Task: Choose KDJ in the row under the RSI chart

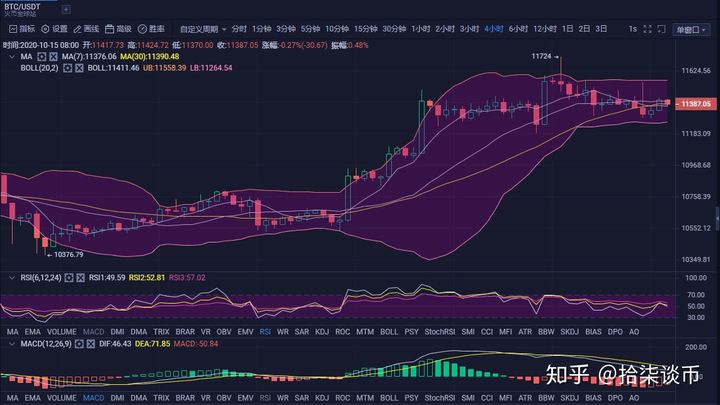Action: [322, 332]
